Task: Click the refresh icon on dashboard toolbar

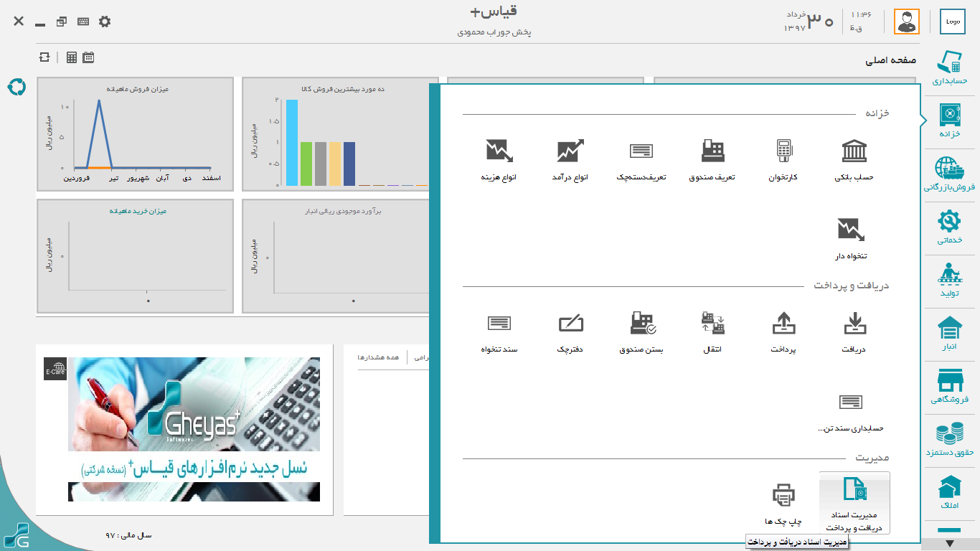Action: tap(45, 57)
